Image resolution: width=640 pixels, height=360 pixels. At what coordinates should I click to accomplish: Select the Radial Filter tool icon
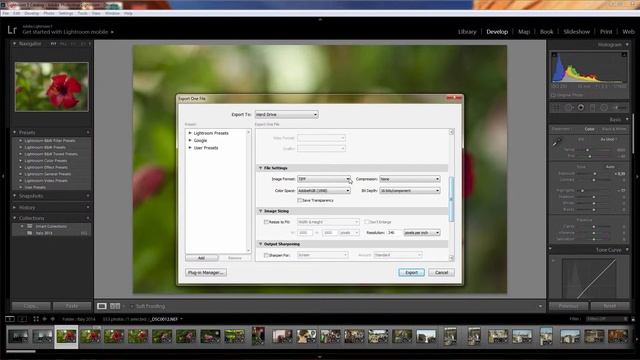[604, 107]
